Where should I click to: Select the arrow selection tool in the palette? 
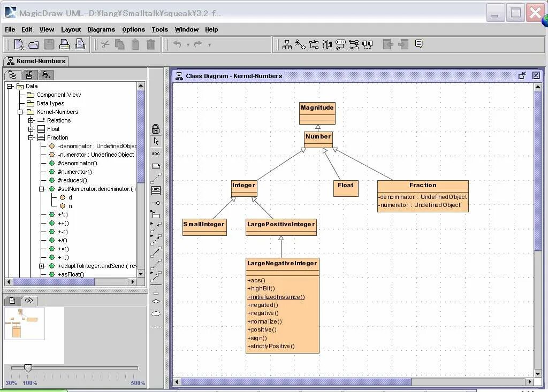click(x=156, y=141)
